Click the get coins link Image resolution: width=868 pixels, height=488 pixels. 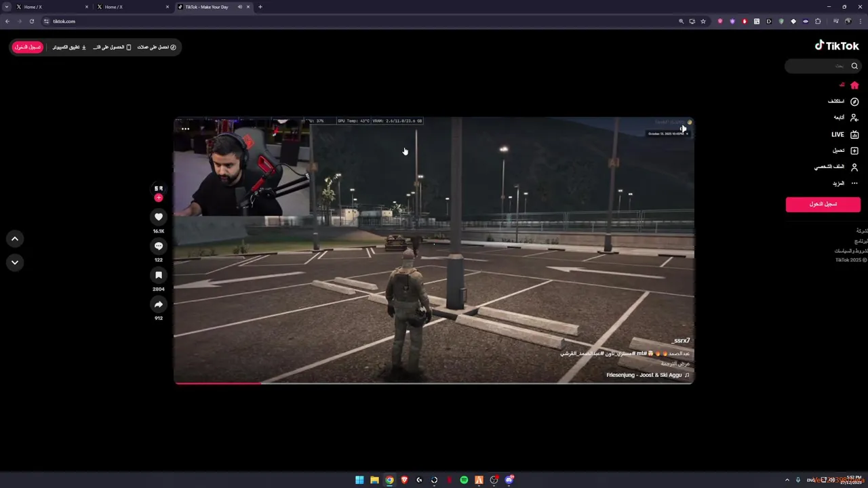tap(157, 47)
